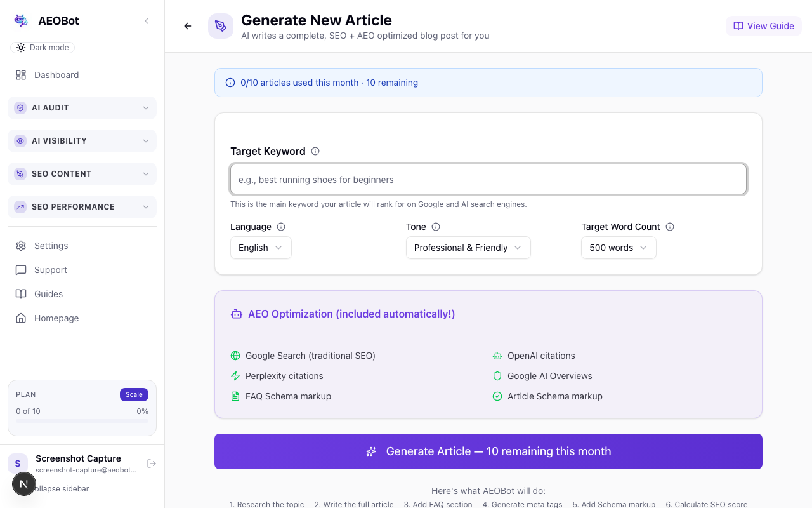Click the AI AUDIT shield icon
Viewport: 812px width, 508px height.
tap(20, 108)
